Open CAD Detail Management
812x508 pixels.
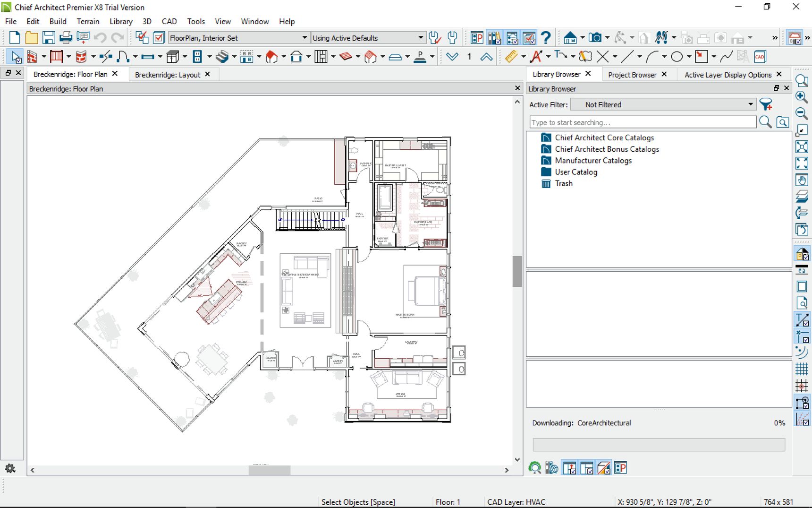(x=760, y=57)
